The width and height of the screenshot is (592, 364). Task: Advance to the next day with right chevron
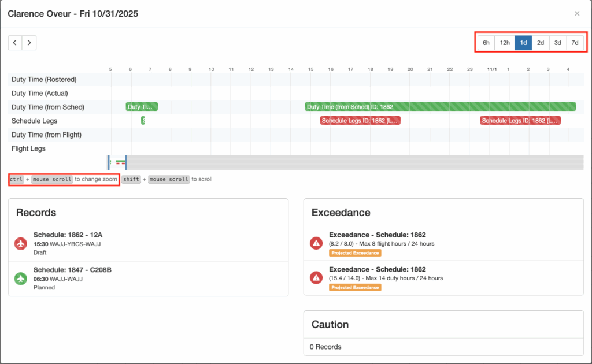pos(29,42)
